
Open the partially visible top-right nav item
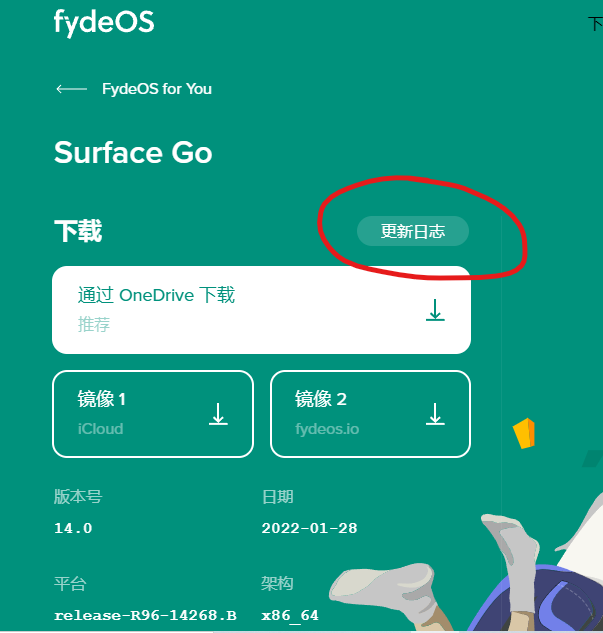(595, 24)
